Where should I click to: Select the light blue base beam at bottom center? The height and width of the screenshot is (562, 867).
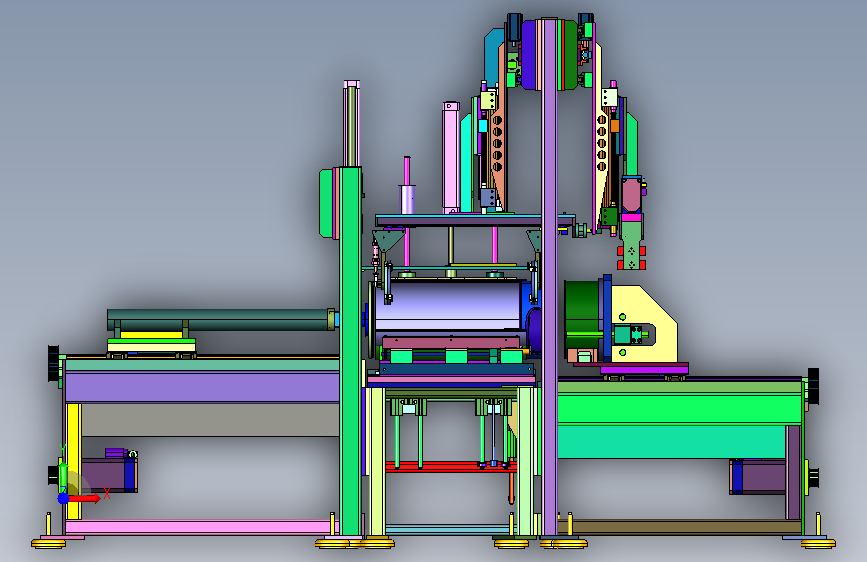[x=451, y=529]
